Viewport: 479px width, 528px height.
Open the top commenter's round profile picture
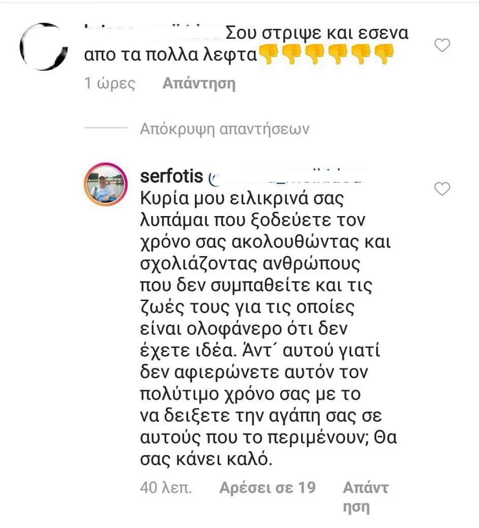(x=44, y=46)
